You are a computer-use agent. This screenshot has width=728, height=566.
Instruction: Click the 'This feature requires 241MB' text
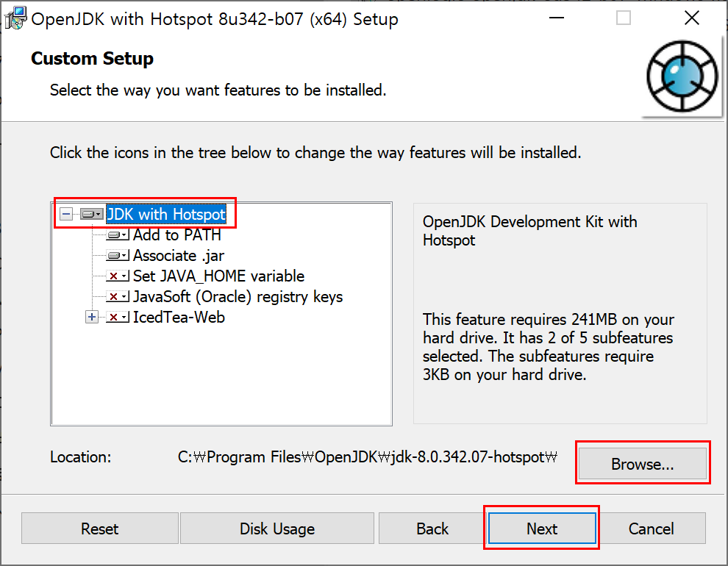pyautogui.click(x=549, y=347)
